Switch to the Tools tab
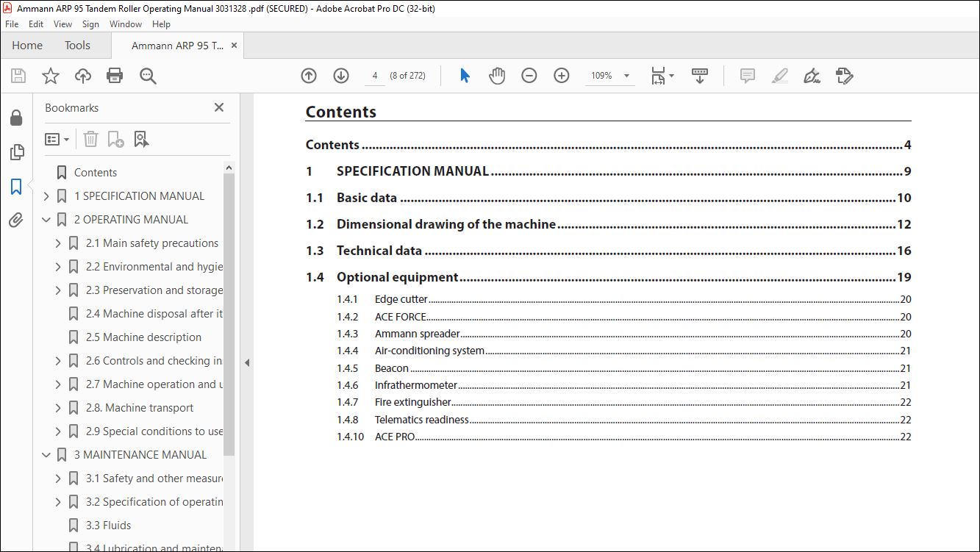 (77, 46)
